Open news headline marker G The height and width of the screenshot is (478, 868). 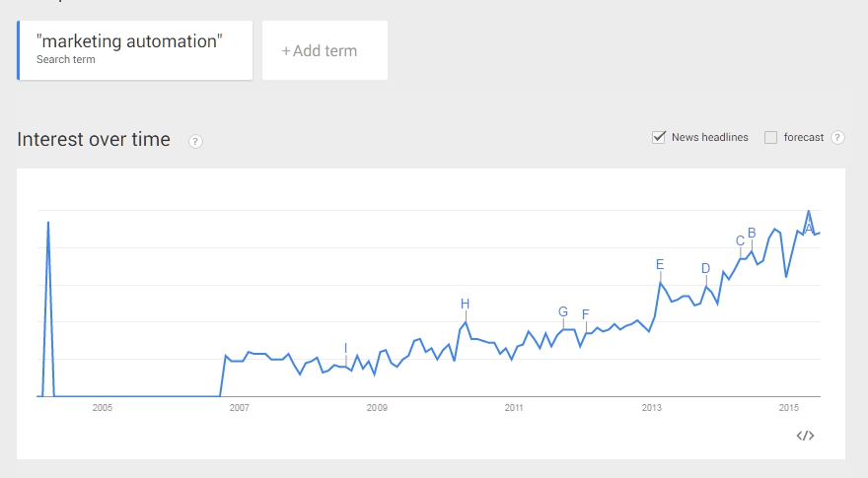click(x=563, y=311)
